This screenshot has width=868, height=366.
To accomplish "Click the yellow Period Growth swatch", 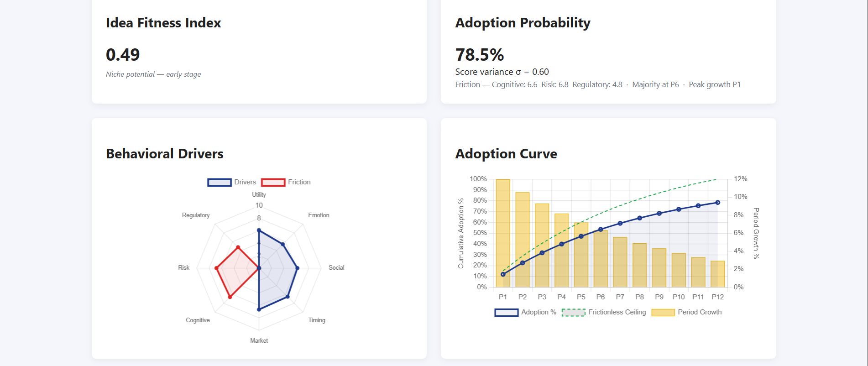I will 663,312.
